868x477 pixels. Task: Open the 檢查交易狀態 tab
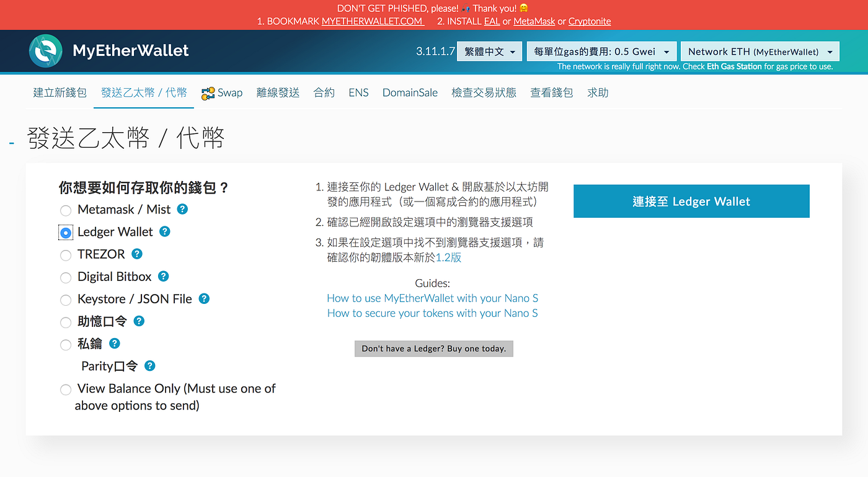tap(484, 92)
